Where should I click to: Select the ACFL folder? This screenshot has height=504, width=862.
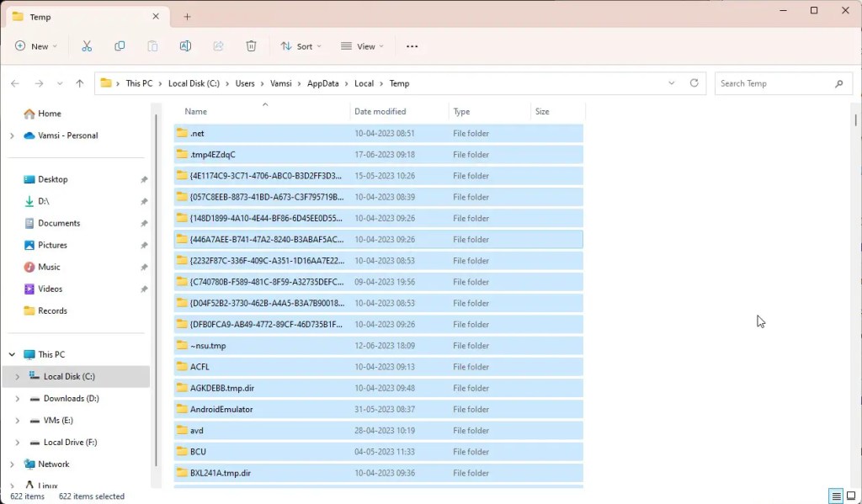[x=378, y=367]
